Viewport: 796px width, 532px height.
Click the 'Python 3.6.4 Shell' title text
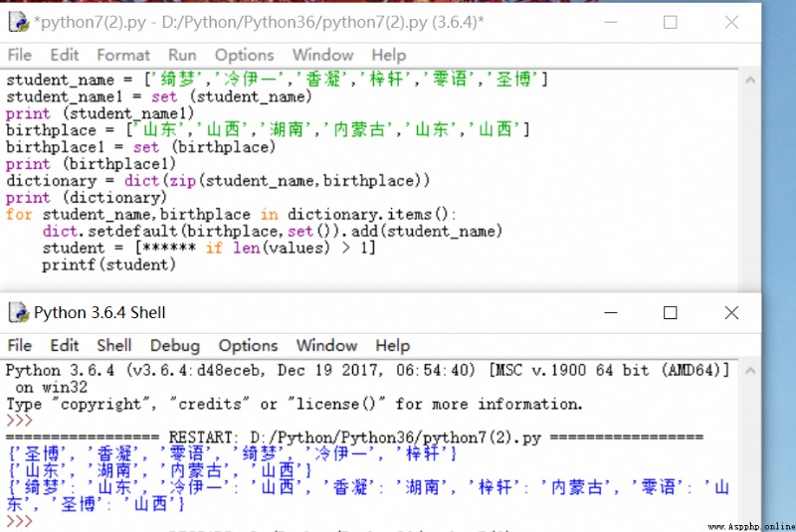(x=99, y=312)
